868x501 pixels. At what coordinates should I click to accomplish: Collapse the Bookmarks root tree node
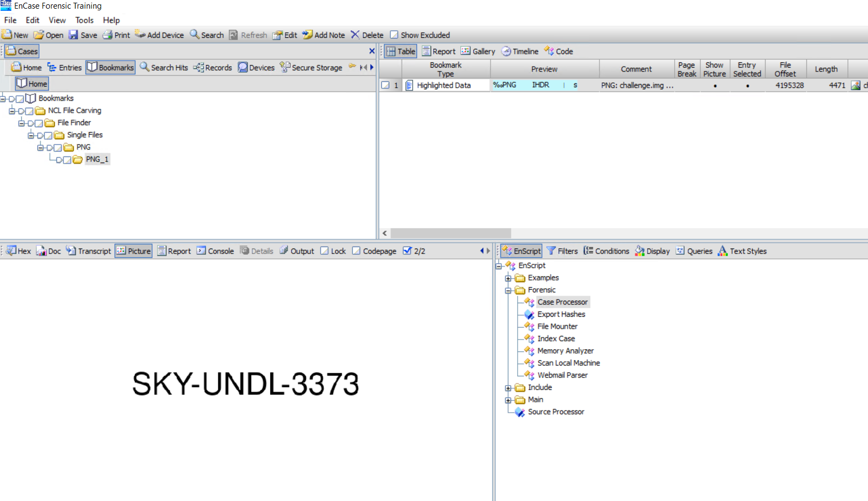pyautogui.click(x=3, y=99)
